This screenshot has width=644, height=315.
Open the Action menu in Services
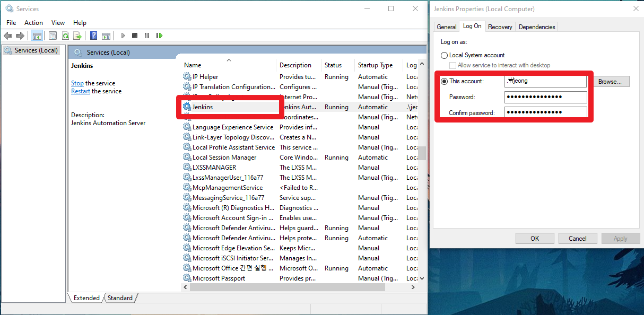click(x=33, y=23)
